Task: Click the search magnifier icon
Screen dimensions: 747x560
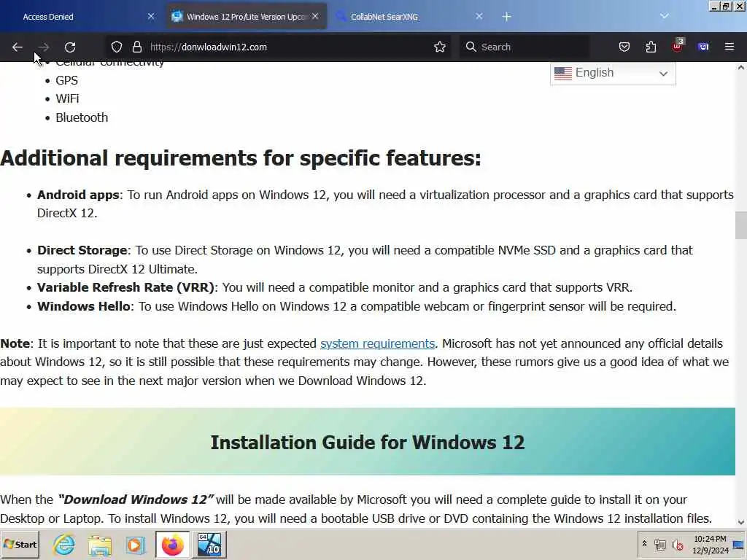Action: (471, 47)
